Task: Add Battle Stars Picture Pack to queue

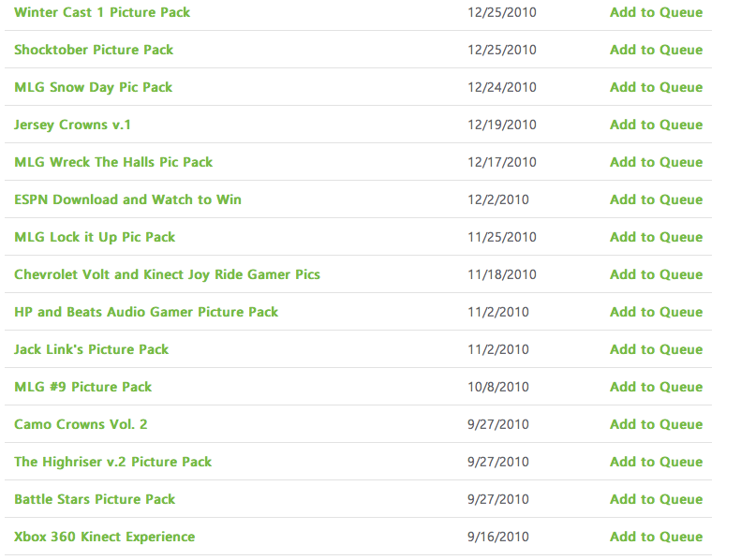Action: pos(656,499)
